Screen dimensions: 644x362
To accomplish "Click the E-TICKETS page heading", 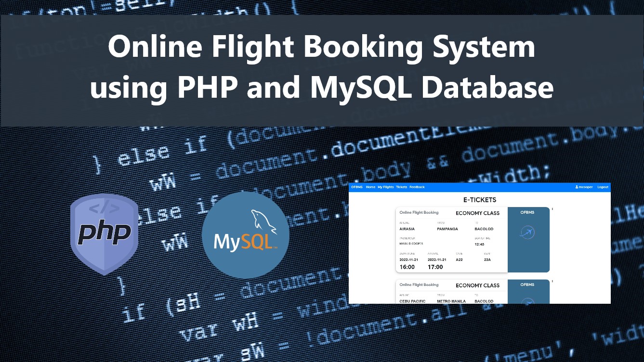I will [480, 200].
